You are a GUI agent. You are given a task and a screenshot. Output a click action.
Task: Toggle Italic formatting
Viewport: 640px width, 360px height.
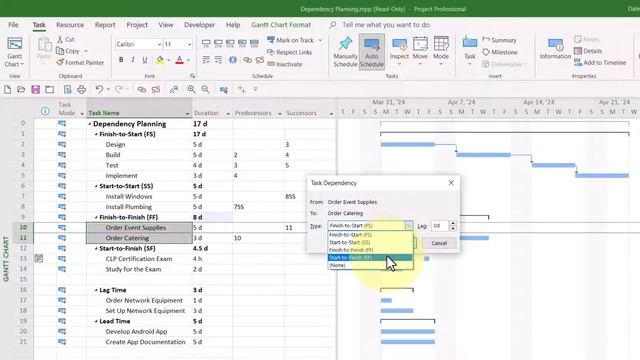[133, 60]
